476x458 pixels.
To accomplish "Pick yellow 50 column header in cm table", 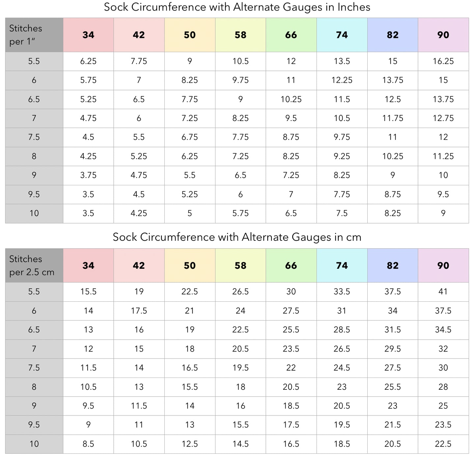I will click(x=190, y=265).
